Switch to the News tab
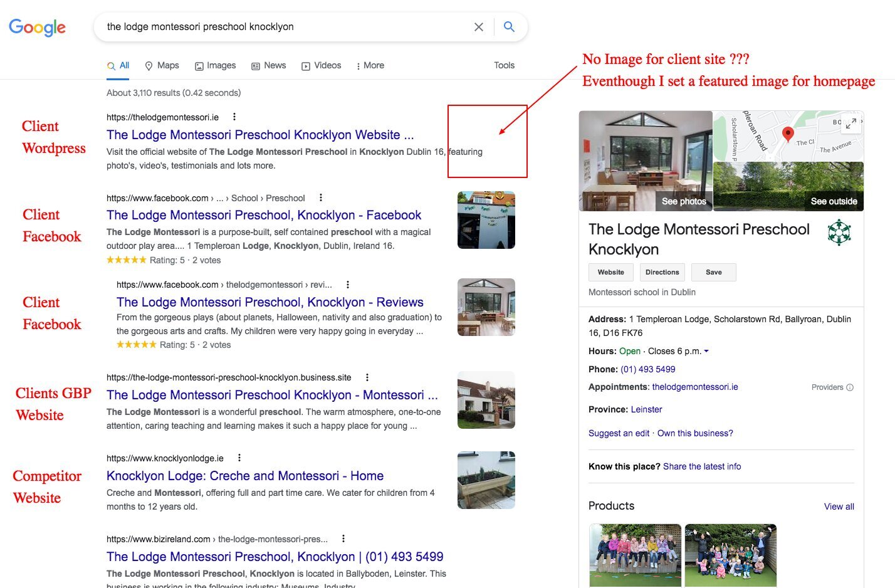This screenshot has width=895, height=588. click(x=268, y=65)
